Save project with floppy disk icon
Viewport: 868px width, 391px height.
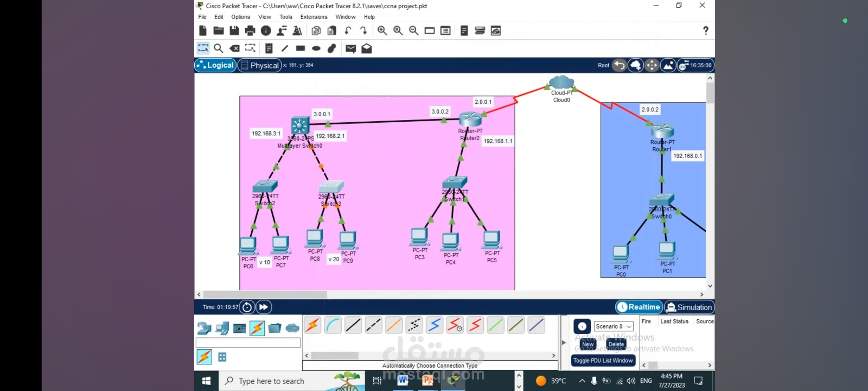234,31
